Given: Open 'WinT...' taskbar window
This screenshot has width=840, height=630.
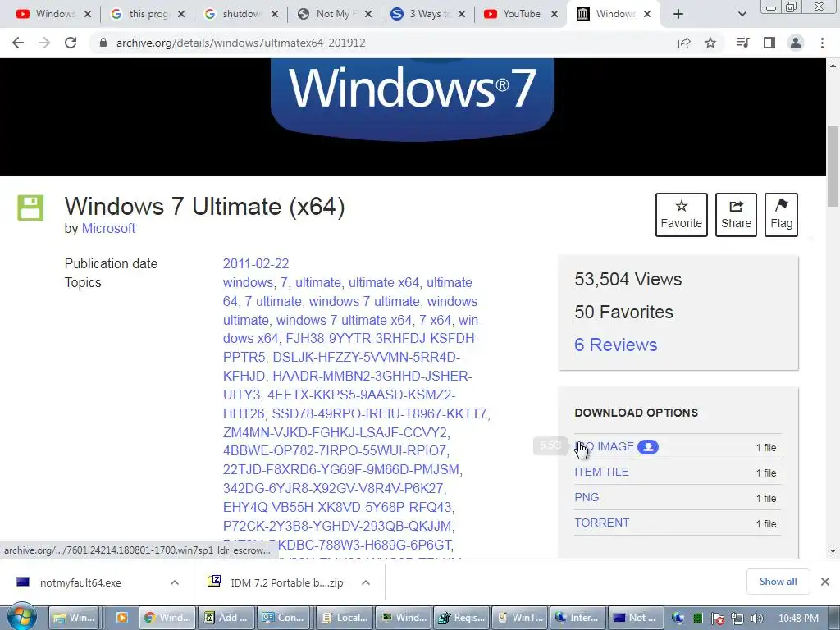Looking at the screenshot, I should [520, 618].
